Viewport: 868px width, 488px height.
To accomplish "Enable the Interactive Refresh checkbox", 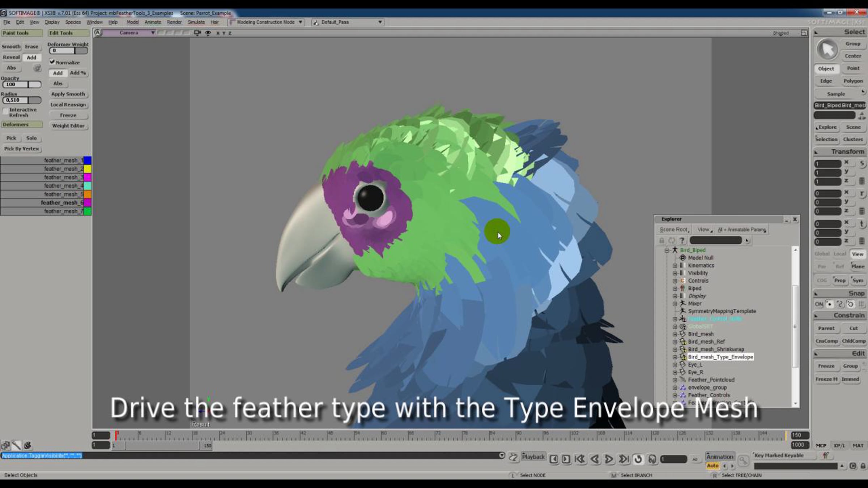I will coord(5,112).
